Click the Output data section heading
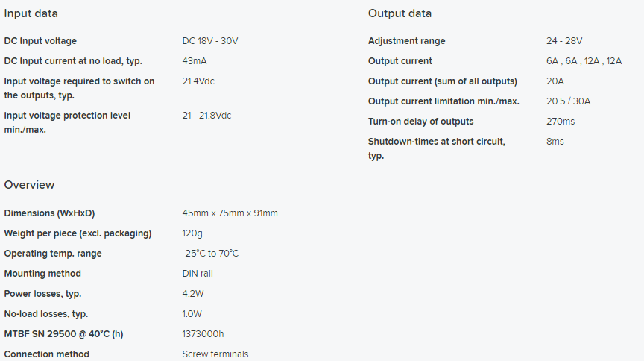 click(x=400, y=13)
